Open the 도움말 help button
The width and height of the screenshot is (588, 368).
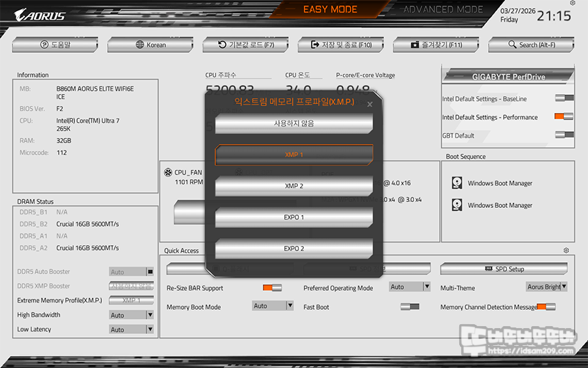click(55, 44)
